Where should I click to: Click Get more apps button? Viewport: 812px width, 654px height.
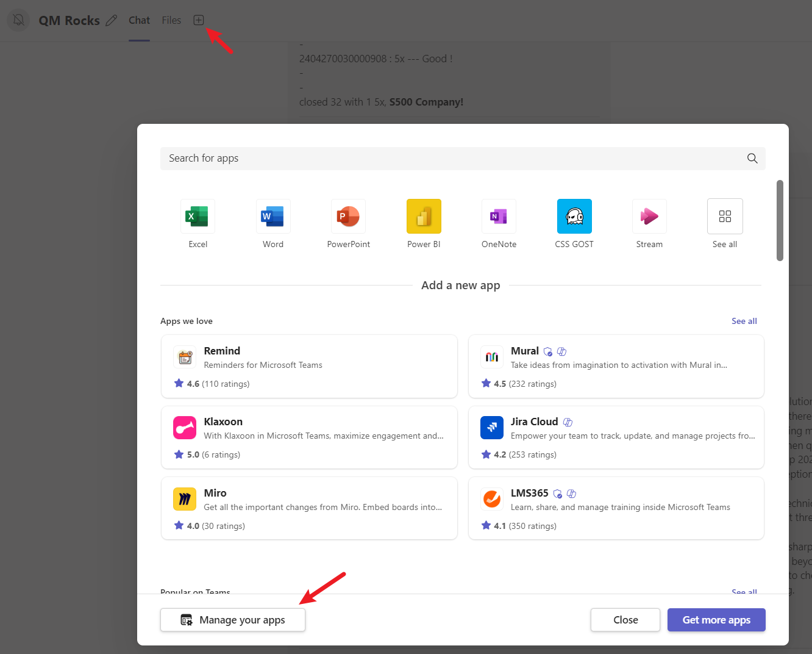[716, 620]
